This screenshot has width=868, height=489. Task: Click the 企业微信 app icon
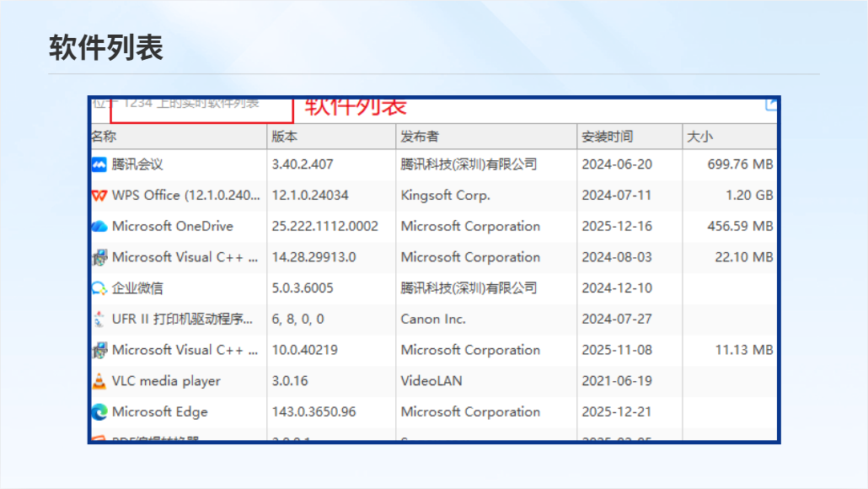(x=99, y=288)
